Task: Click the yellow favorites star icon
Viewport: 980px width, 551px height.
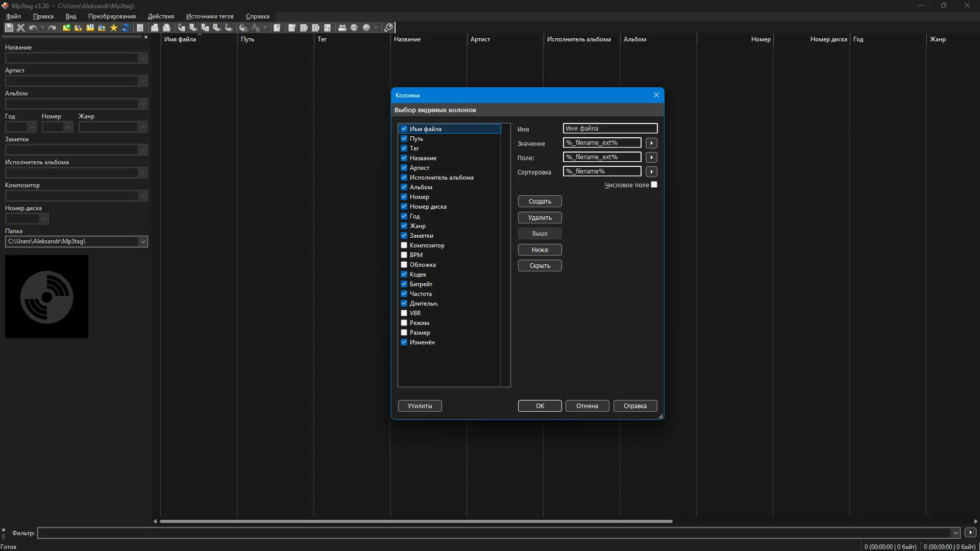Action: [114, 28]
